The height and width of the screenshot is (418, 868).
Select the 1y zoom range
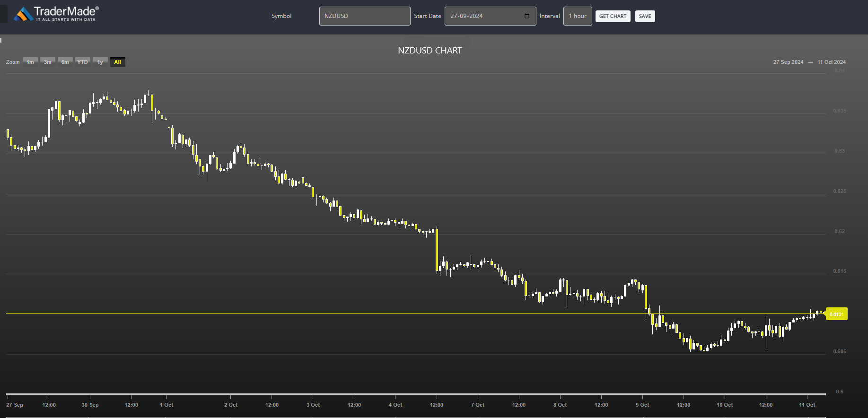(x=100, y=62)
